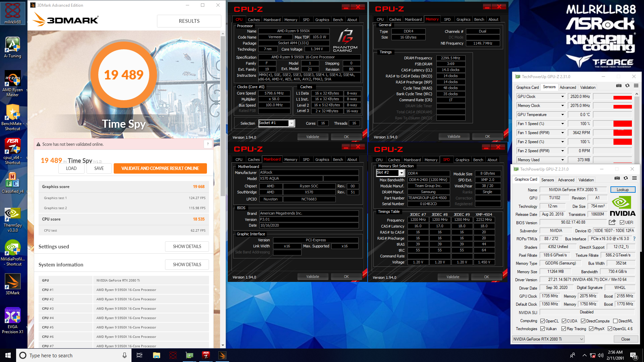
Task: Open cpuz_x64 shortcut on desktop
Action: [13, 151]
